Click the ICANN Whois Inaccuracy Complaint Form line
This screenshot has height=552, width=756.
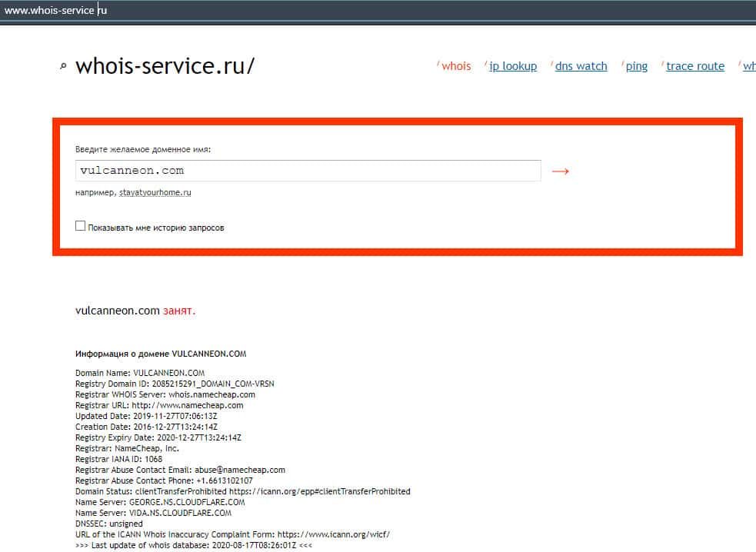(232, 534)
